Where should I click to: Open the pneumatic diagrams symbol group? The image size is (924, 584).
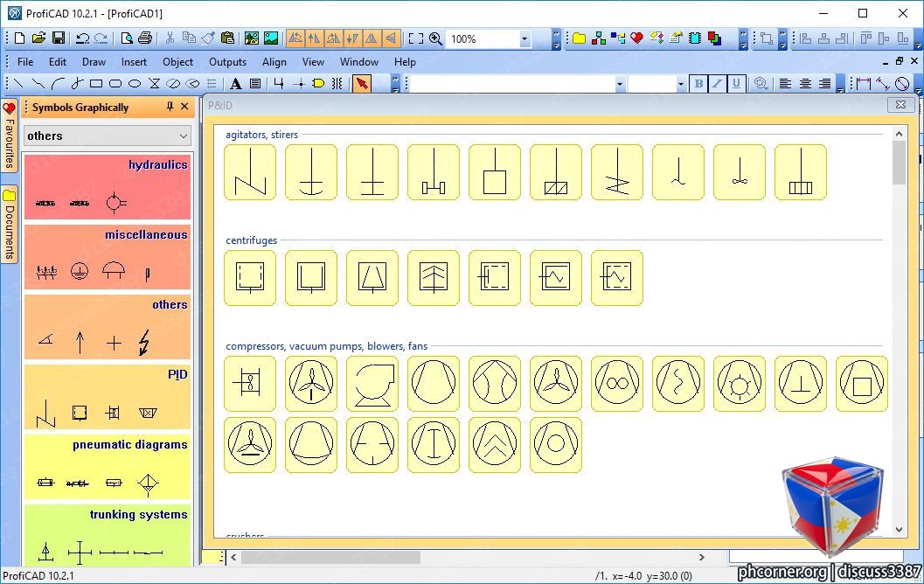108,467
